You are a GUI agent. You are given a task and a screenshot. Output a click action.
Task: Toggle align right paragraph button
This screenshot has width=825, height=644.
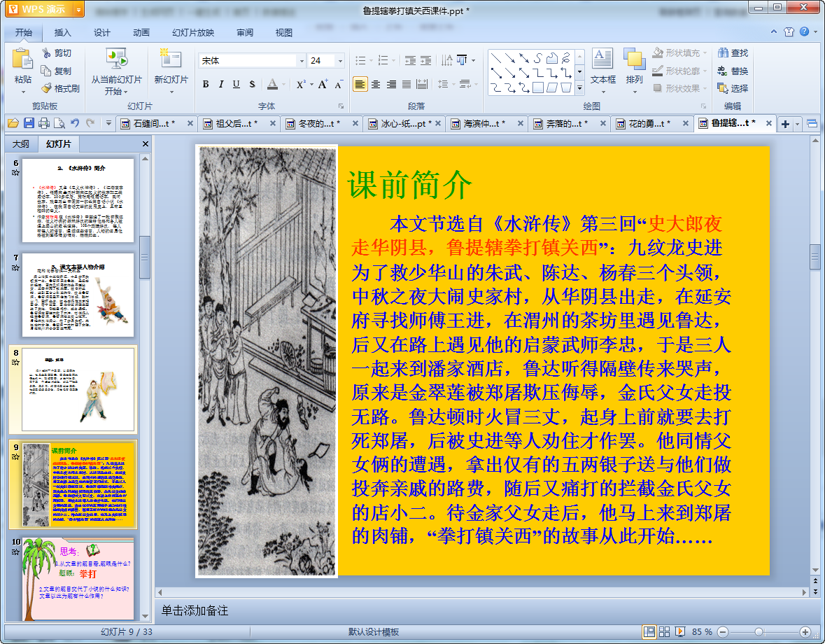click(x=391, y=84)
